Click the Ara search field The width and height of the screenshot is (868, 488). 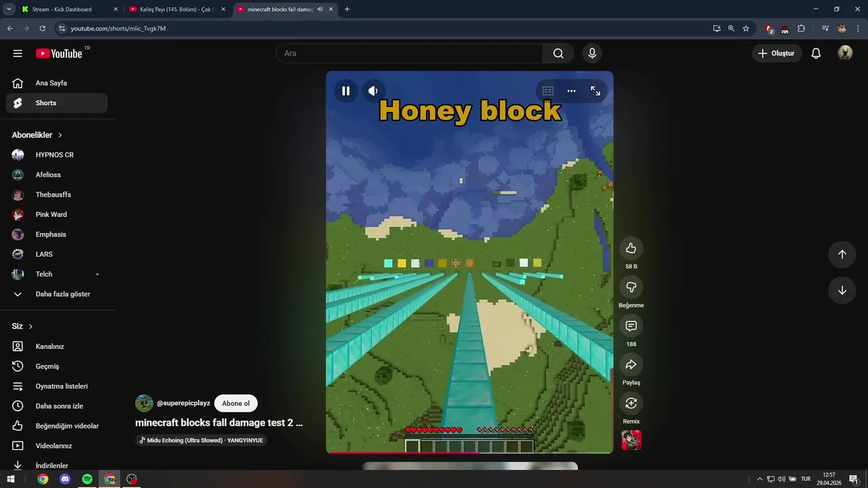[x=410, y=54]
